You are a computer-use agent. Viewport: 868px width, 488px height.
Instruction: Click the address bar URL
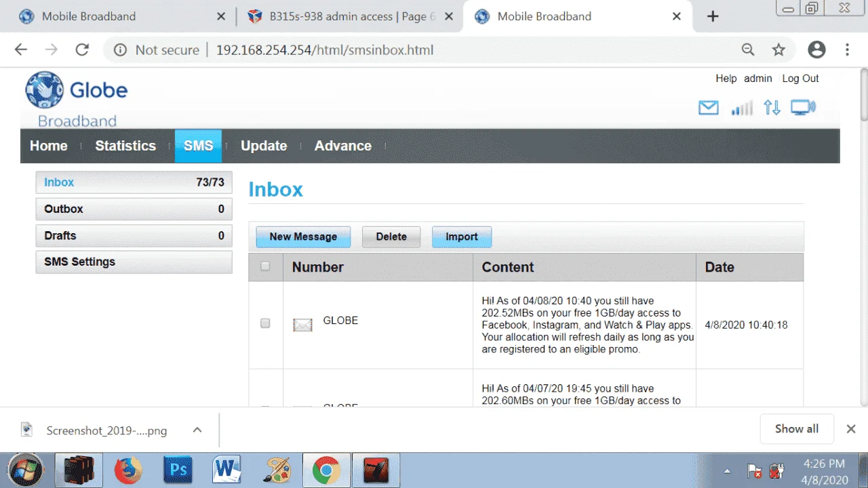(x=325, y=50)
